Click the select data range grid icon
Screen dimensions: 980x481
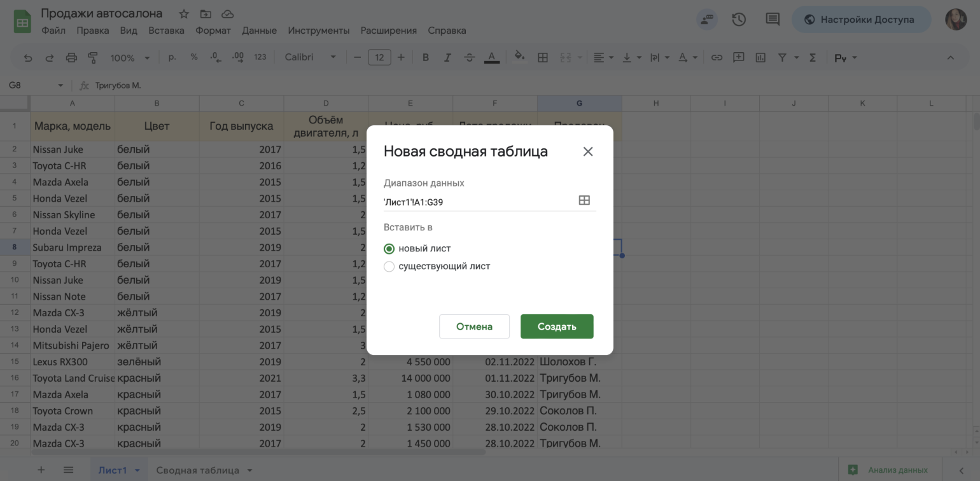584,200
